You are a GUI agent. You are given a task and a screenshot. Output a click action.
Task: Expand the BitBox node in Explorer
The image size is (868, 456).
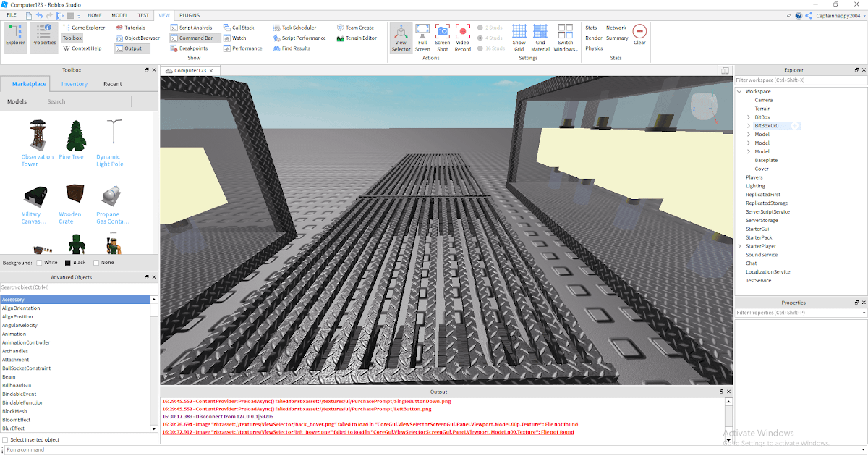[x=748, y=117]
